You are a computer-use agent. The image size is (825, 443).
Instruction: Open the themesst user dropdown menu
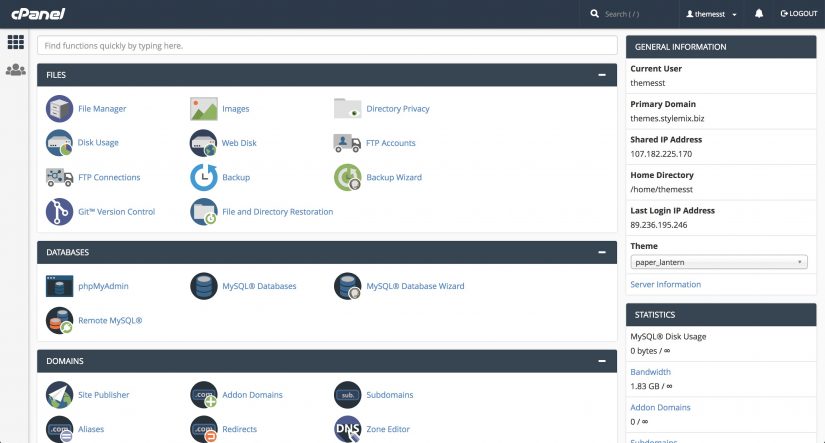pos(711,14)
